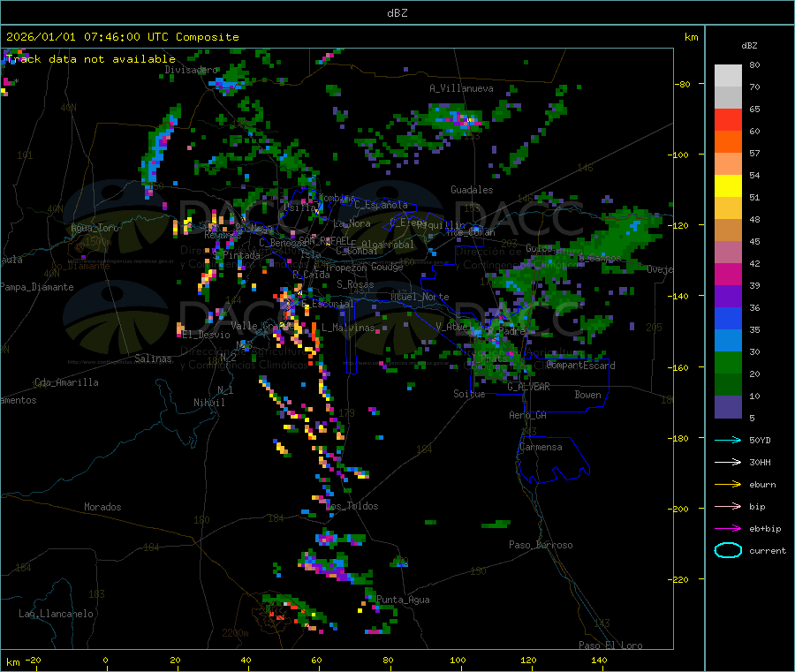
Task: Click the 'Cda_Amarilla' map label
Action: [66, 382]
